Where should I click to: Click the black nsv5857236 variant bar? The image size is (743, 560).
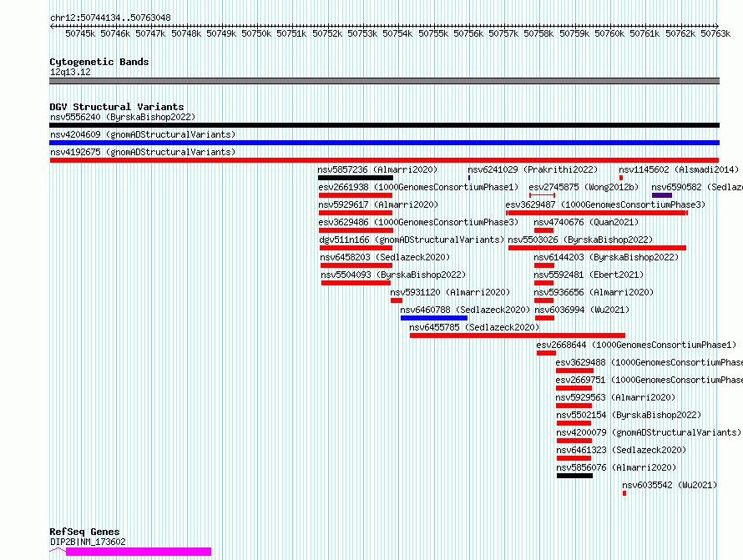pyautogui.click(x=356, y=178)
